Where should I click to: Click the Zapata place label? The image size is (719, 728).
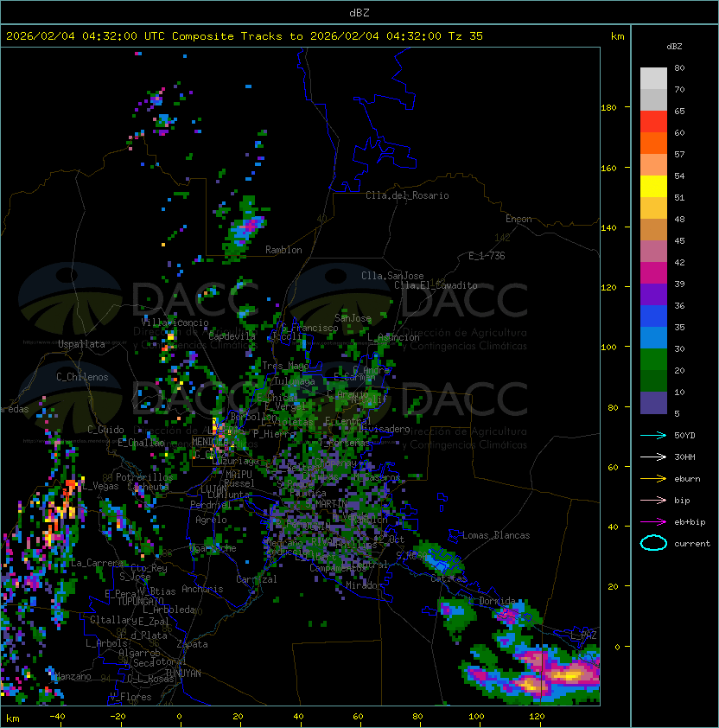192,644
